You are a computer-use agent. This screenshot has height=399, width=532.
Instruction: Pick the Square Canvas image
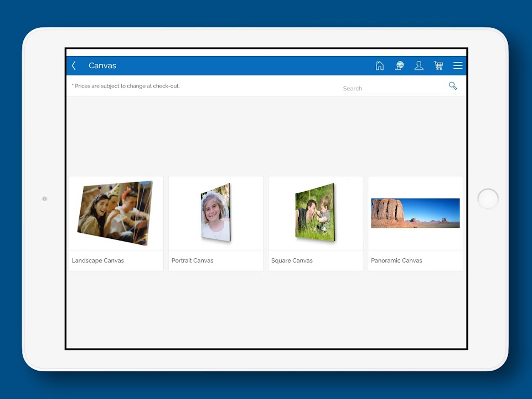tap(315, 213)
